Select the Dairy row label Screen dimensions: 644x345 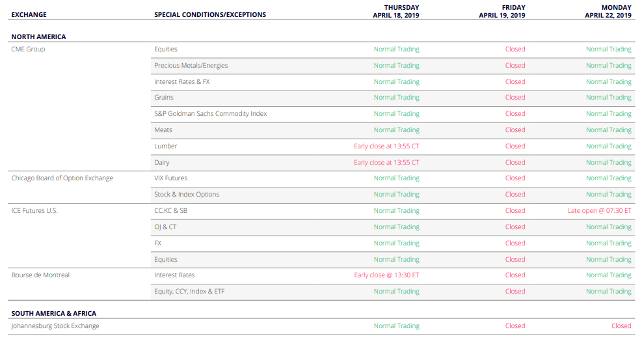coord(162,163)
